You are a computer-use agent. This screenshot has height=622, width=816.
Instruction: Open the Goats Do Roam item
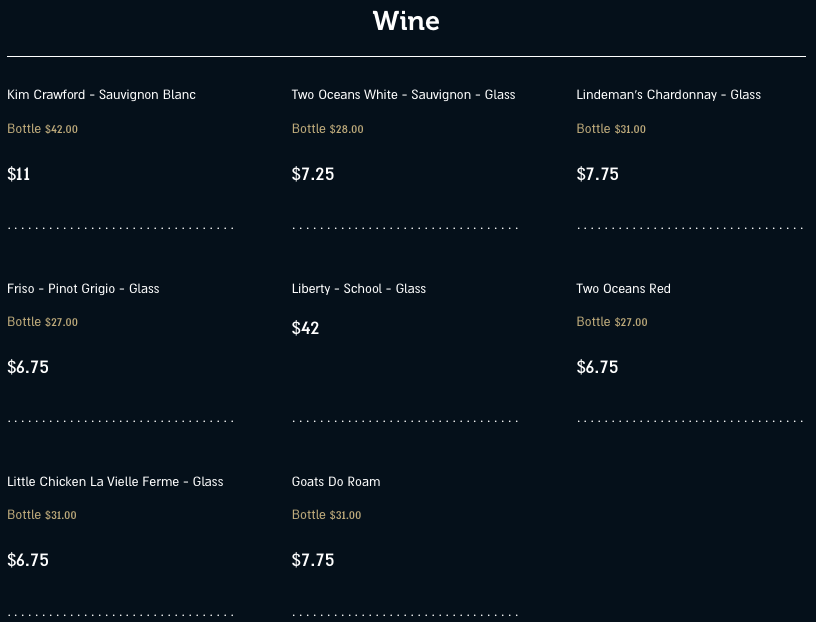pyautogui.click(x=336, y=482)
